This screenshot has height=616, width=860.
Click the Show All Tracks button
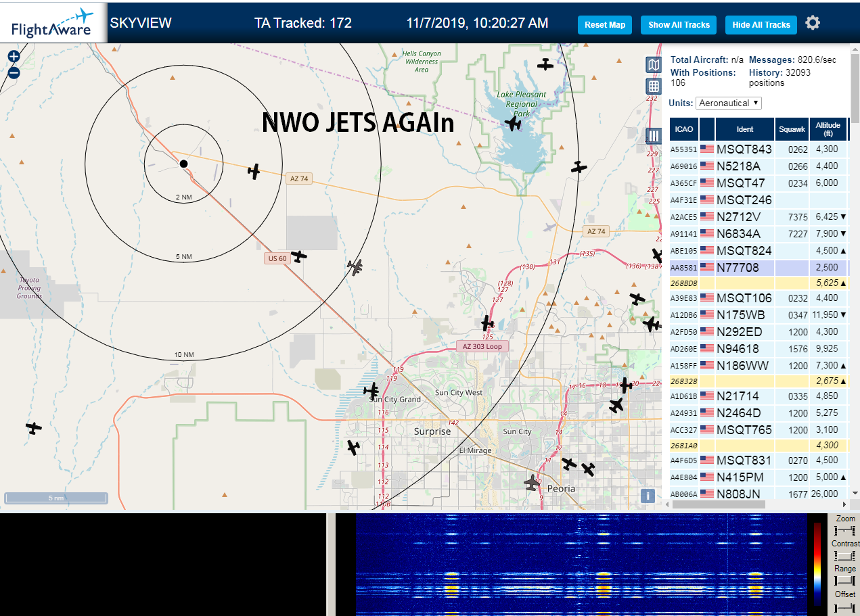point(679,25)
